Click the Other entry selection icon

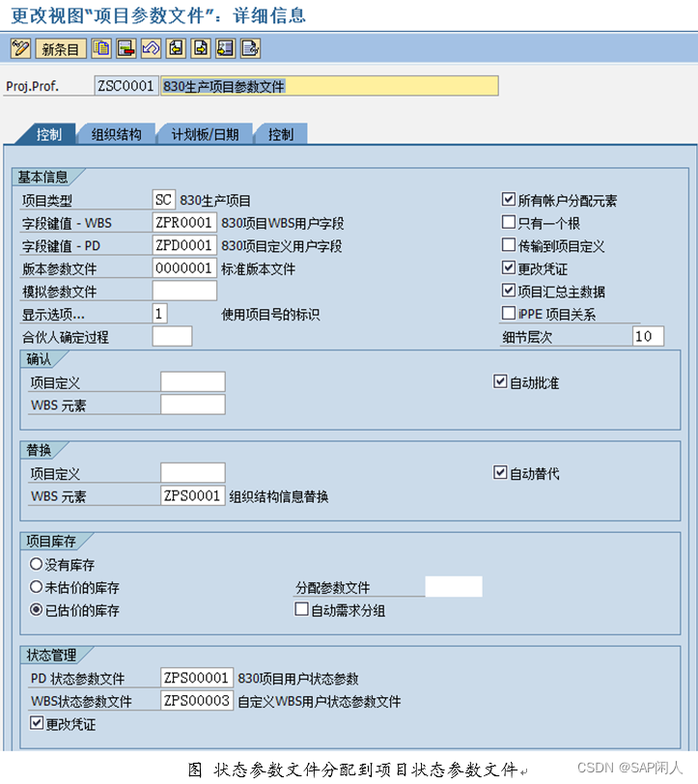[226, 48]
